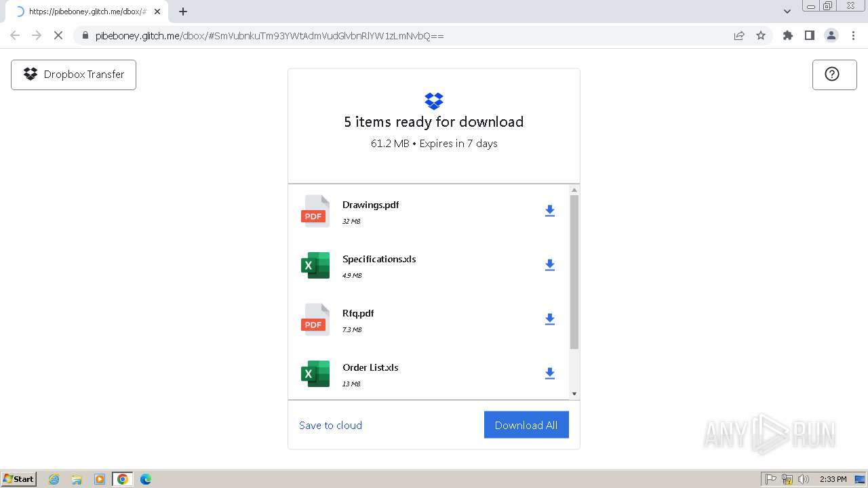868x488 pixels.
Task: Click the file list scroll up arrow
Action: click(x=574, y=190)
